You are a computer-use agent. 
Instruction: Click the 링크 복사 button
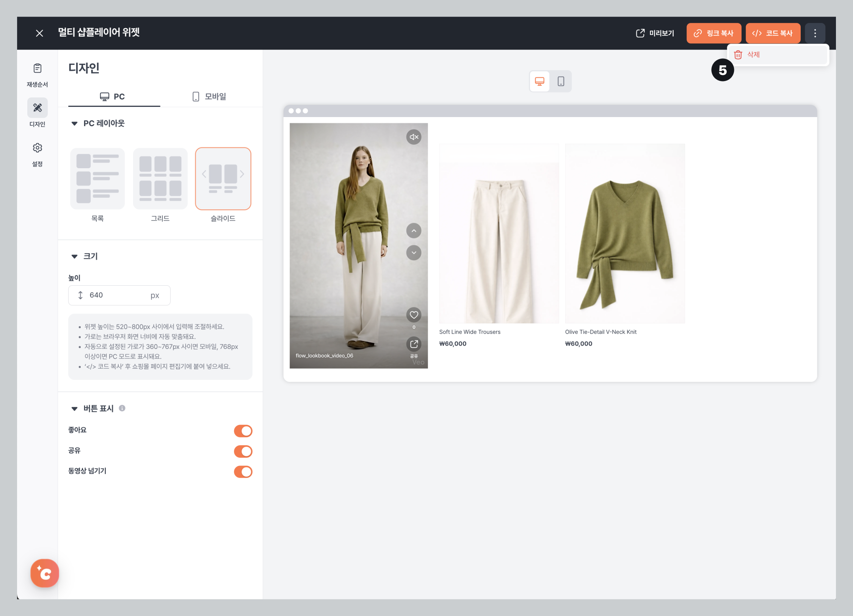[x=713, y=33]
